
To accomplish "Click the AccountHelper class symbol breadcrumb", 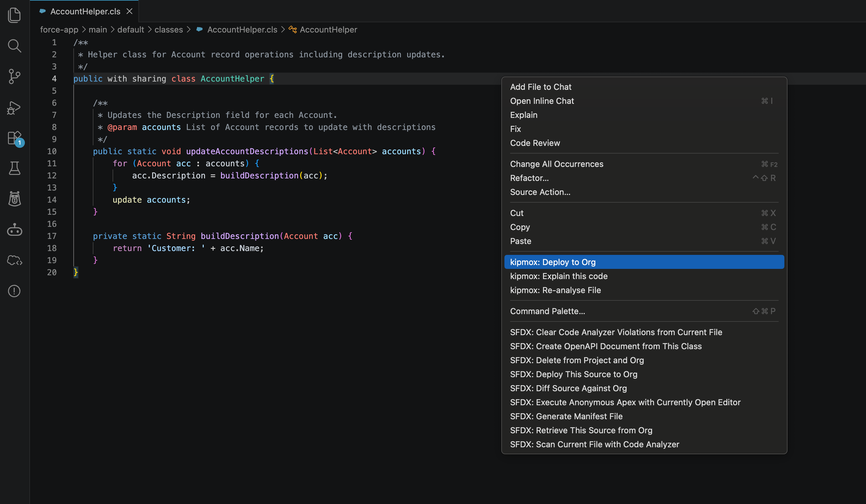I will click(x=328, y=30).
